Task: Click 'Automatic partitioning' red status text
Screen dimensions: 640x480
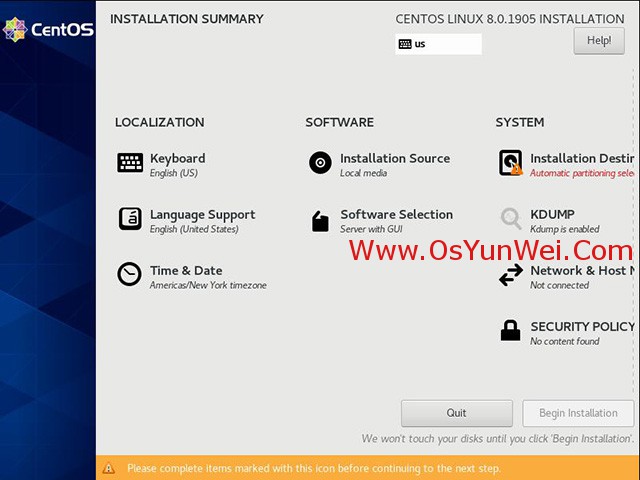Action: 582,173
